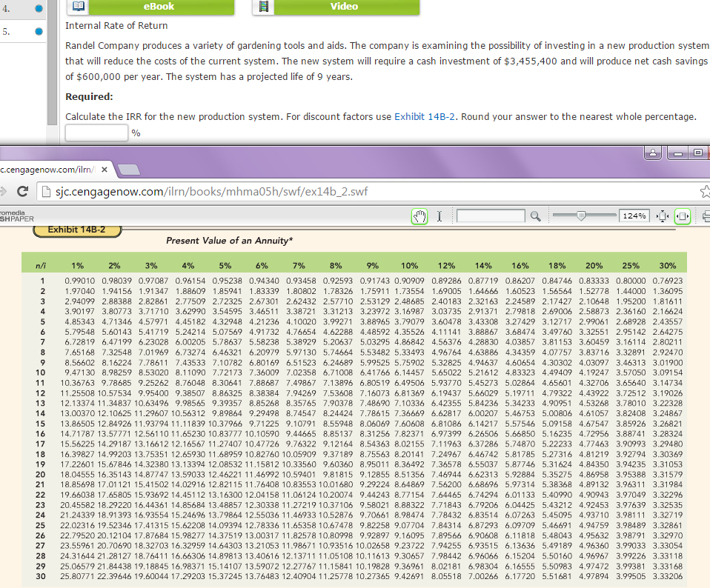Click value 3.33206 in row 30
The height and width of the screenshot is (588, 710).
pos(668,576)
